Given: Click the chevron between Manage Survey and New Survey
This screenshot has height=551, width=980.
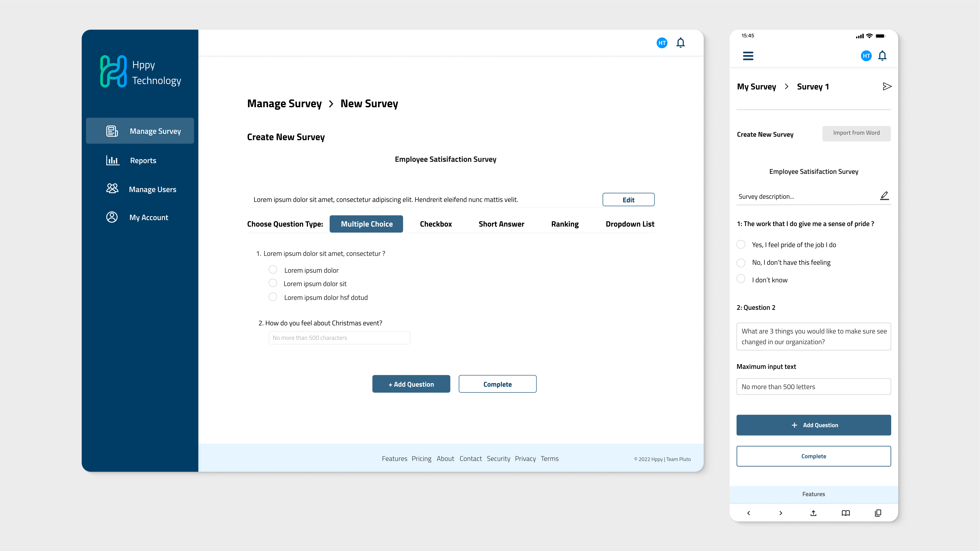Looking at the screenshot, I should [x=331, y=104].
